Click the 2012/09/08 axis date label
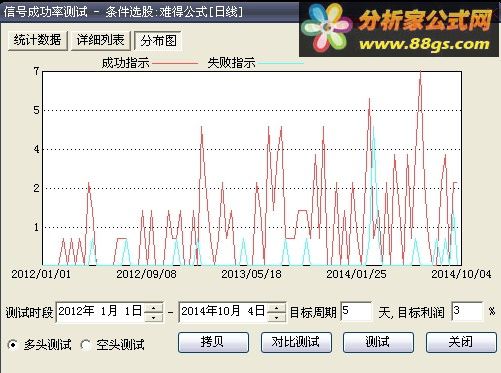Viewport: 501px width, 373px height. click(x=146, y=274)
